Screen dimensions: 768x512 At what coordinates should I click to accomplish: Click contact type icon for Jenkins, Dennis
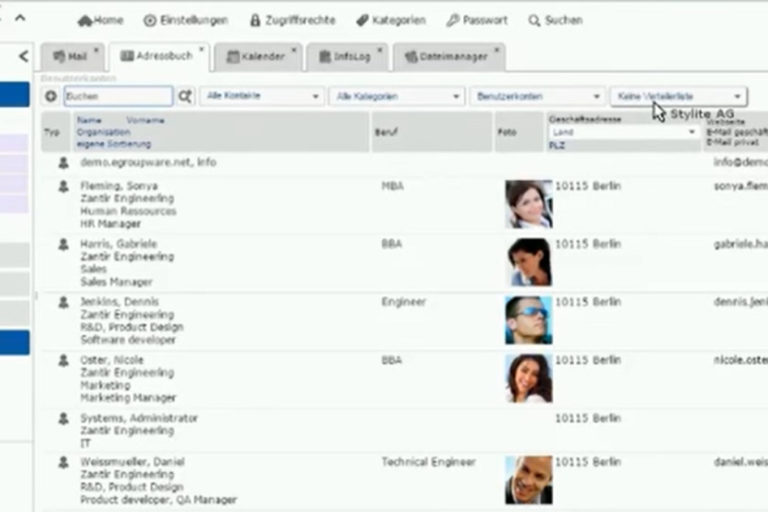63,302
